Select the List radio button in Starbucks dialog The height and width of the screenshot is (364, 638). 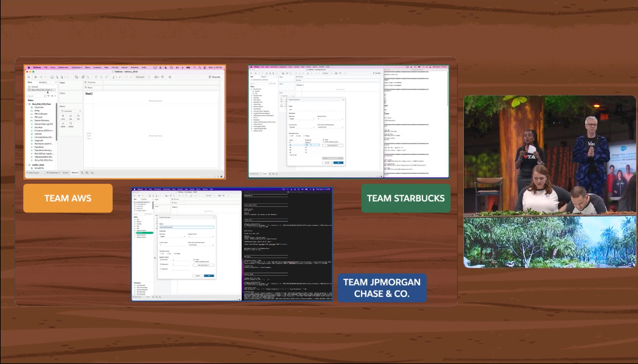tap(297, 136)
